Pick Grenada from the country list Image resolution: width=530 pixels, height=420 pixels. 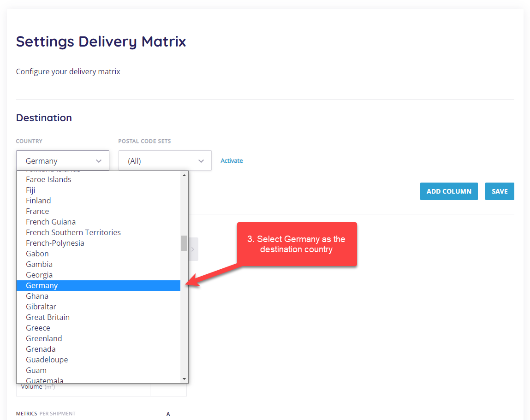click(98, 349)
